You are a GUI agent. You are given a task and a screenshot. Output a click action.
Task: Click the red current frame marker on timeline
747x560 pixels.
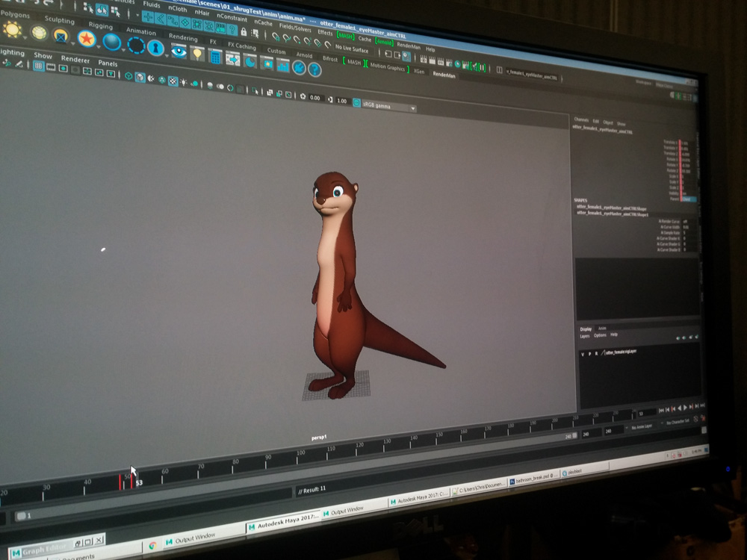tap(131, 481)
